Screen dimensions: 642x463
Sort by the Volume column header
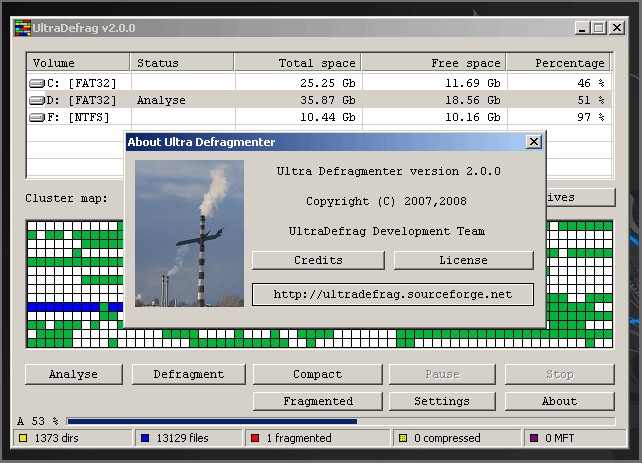pos(78,63)
